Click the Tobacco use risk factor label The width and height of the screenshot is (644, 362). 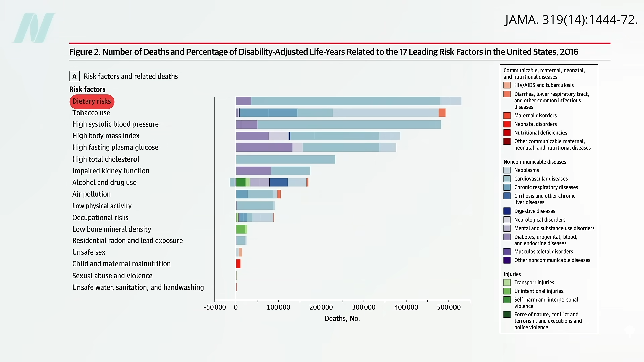pyautogui.click(x=91, y=113)
